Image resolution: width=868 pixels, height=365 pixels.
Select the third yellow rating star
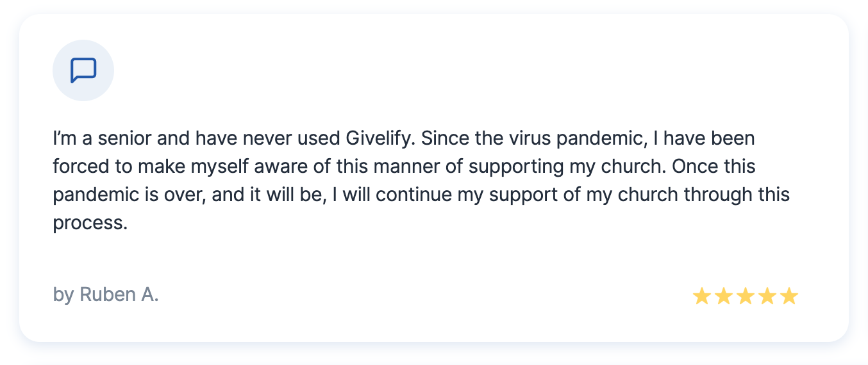coord(746,296)
